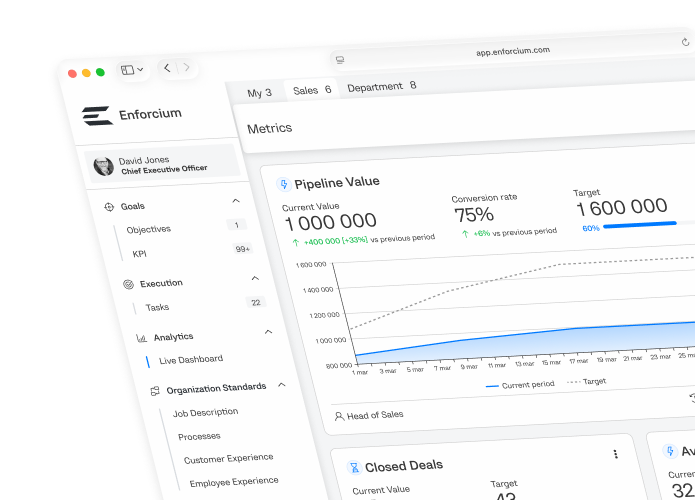Click the Analytics chart icon
The image size is (695, 500).
click(x=141, y=339)
